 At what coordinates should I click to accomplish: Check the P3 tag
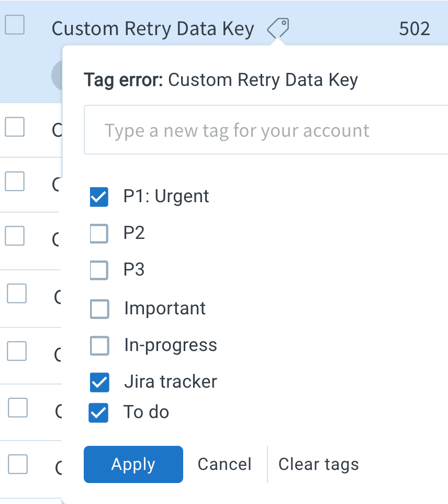[x=99, y=270]
